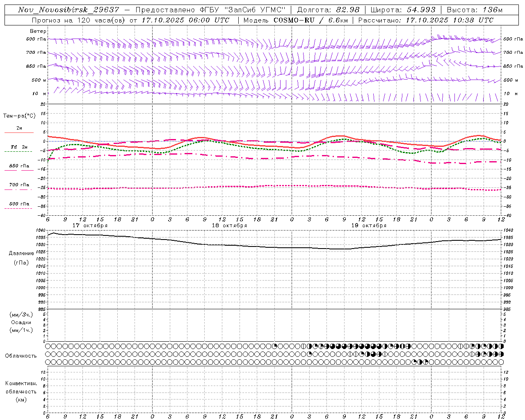525x420 pixels.
Task: Click the Долгота: 82.98 value
Action: (328, 10)
